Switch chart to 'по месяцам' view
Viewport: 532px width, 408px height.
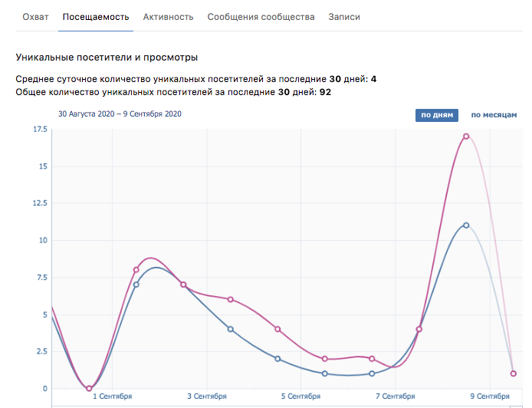pyautogui.click(x=494, y=115)
